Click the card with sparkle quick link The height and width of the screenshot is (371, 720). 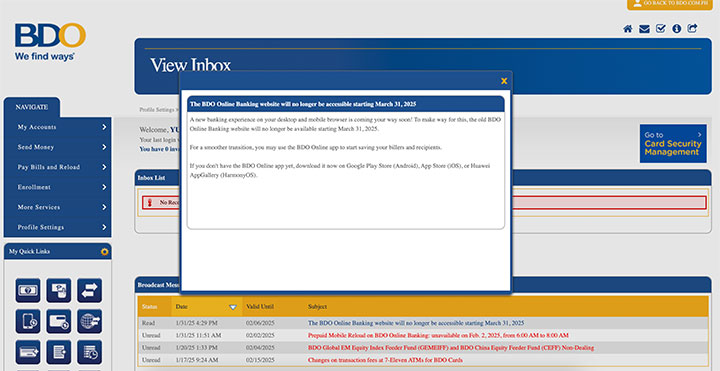[x=28, y=352]
